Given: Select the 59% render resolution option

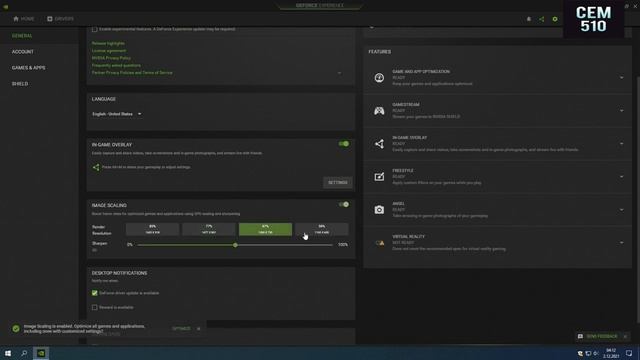Looking at the screenshot, I should click(322, 229).
